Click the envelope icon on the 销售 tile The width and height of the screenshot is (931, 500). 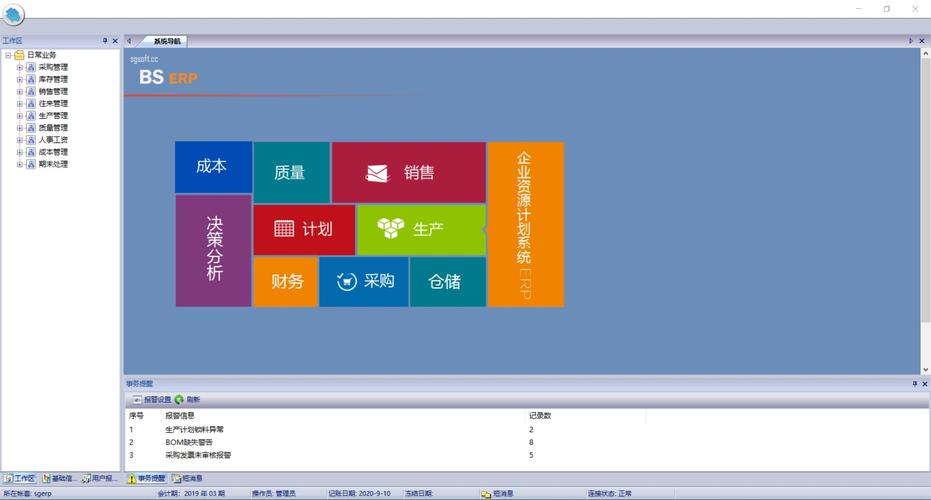point(377,173)
